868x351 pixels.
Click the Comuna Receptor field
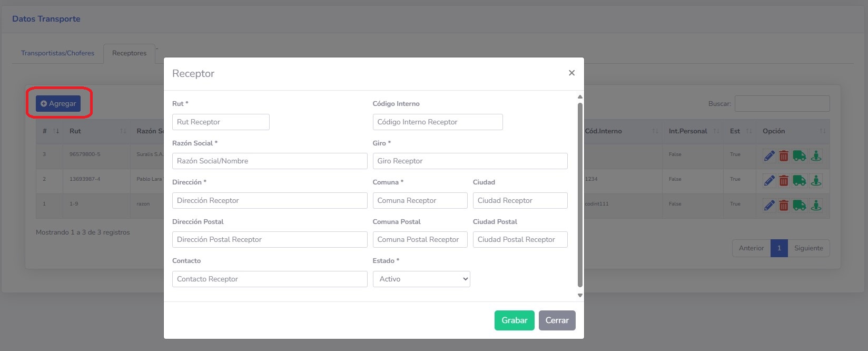pyautogui.click(x=420, y=200)
